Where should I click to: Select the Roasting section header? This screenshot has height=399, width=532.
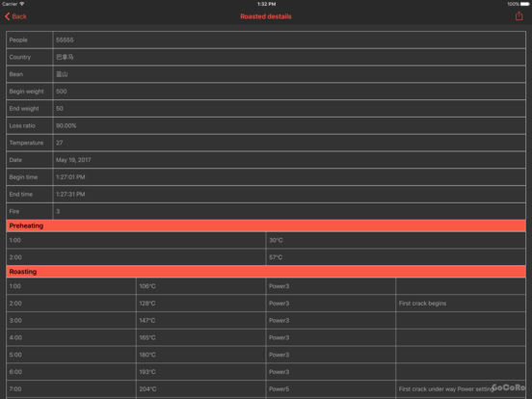[266, 272]
